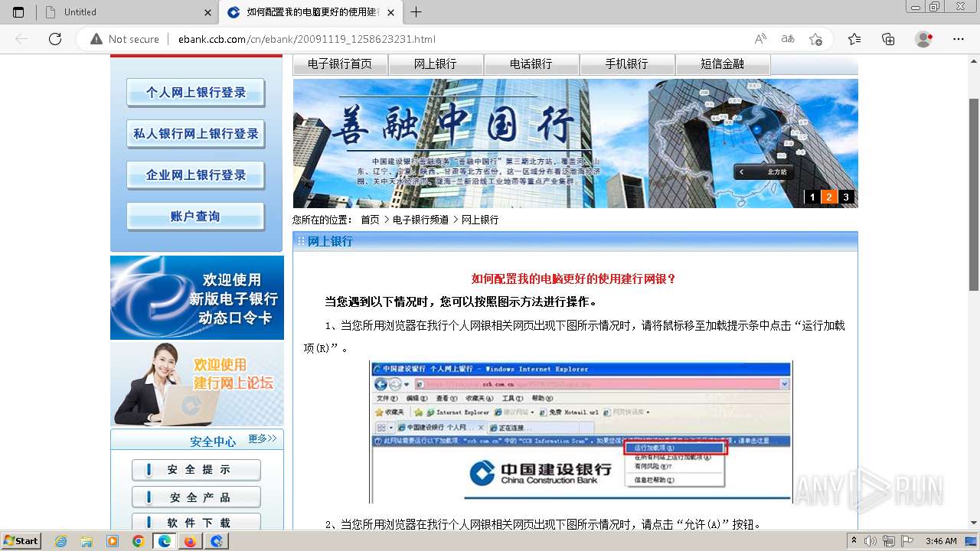Click the 首页 breadcrumb link

click(x=370, y=220)
